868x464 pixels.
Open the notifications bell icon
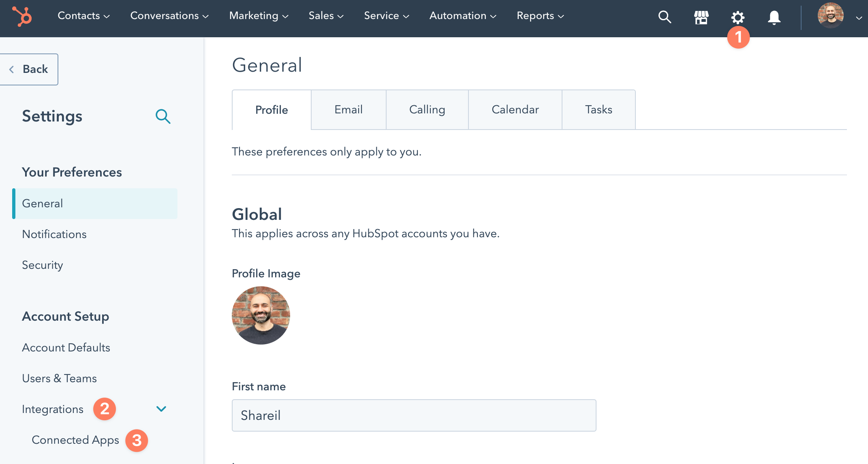(x=774, y=17)
